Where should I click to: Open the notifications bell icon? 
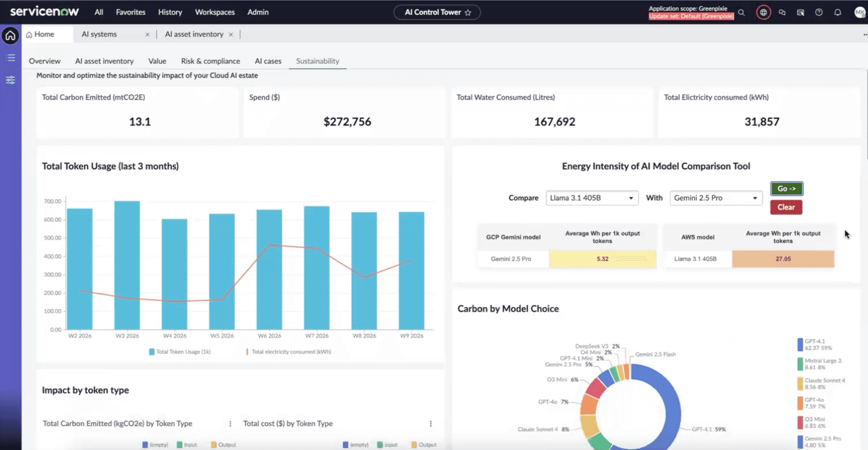tap(837, 12)
